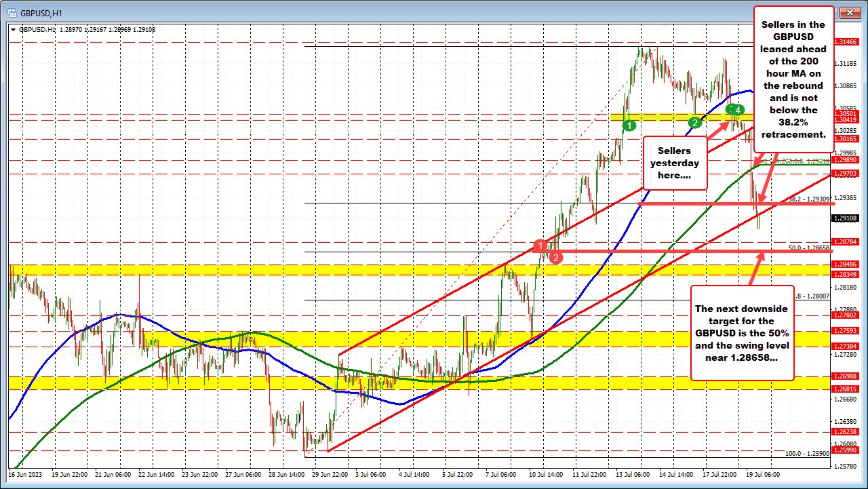868x489 pixels.
Task: Click the 1.30885 axis price
Action: (846, 86)
